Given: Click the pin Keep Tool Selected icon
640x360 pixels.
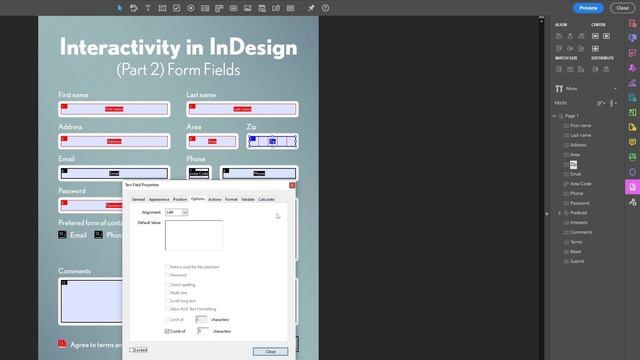Looking at the screenshot, I should click(311, 8).
